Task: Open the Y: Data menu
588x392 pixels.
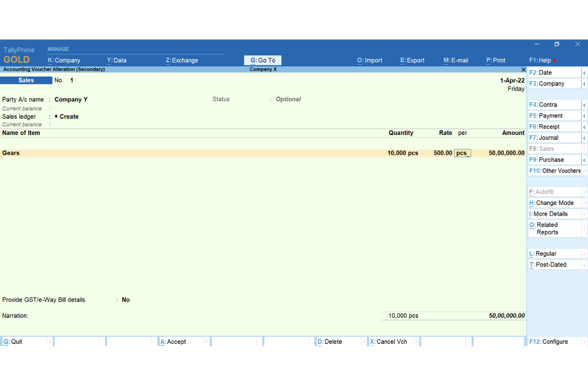Action: pos(116,60)
